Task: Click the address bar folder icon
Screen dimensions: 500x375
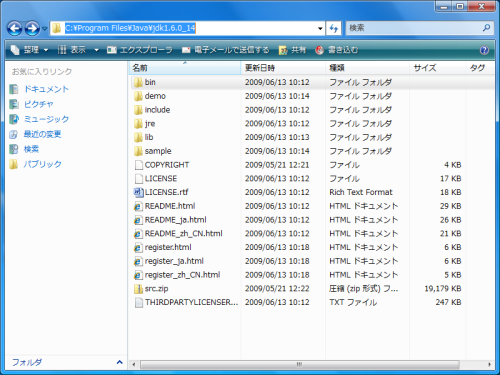Action: pos(57,28)
